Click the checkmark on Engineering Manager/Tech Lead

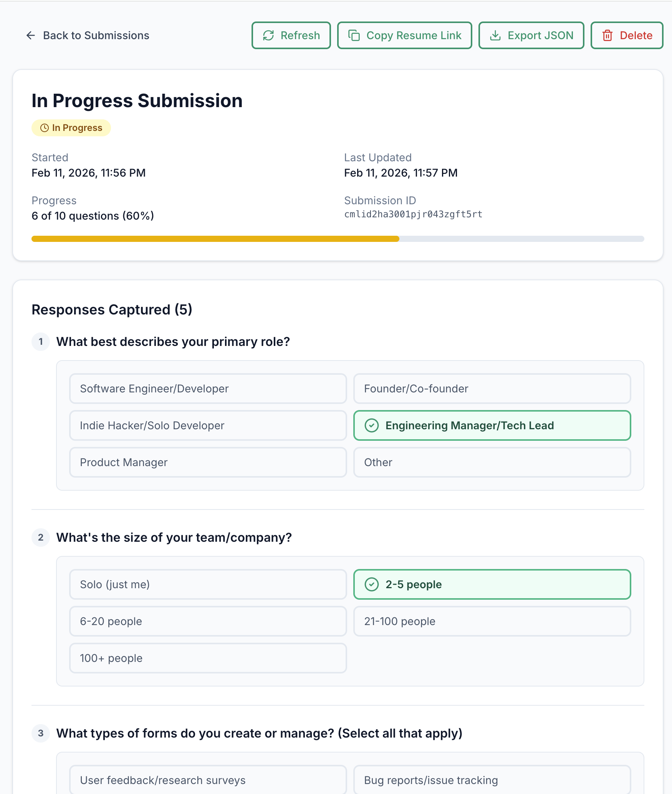[x=371, y=425]
